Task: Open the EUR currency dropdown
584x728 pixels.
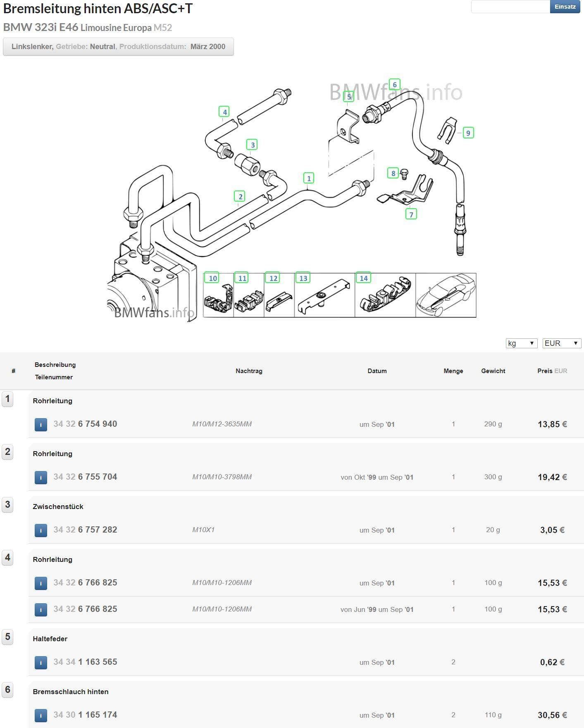Action: (x=561, y=343)
